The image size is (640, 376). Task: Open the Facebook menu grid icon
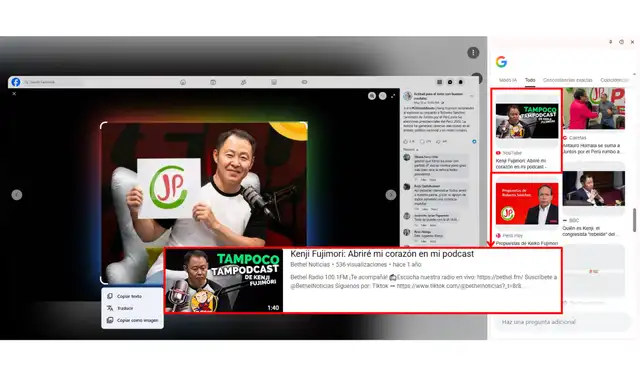pos(440,82)
